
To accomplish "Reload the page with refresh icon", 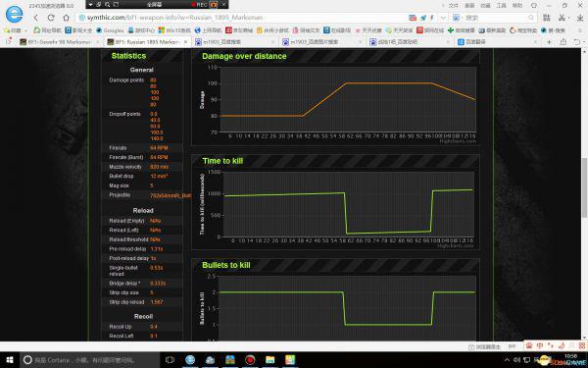I will tap(51, 18).
